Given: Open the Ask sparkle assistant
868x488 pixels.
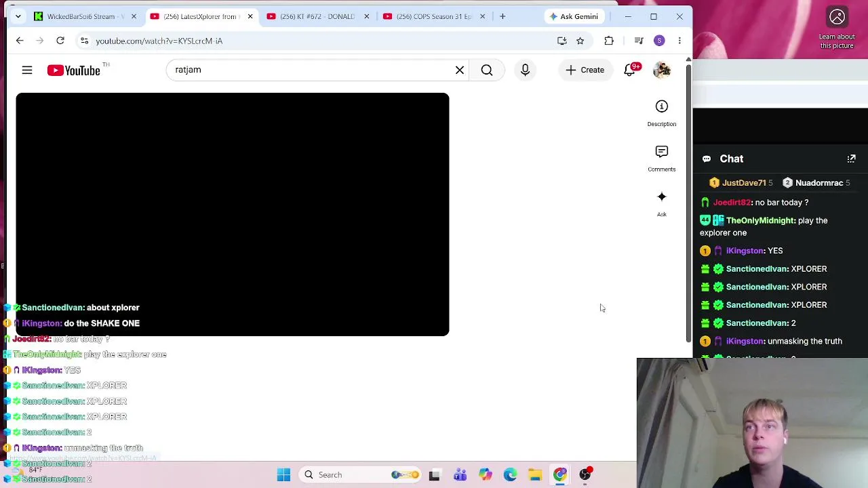Looking at the screenshot, I should [662, 203].
